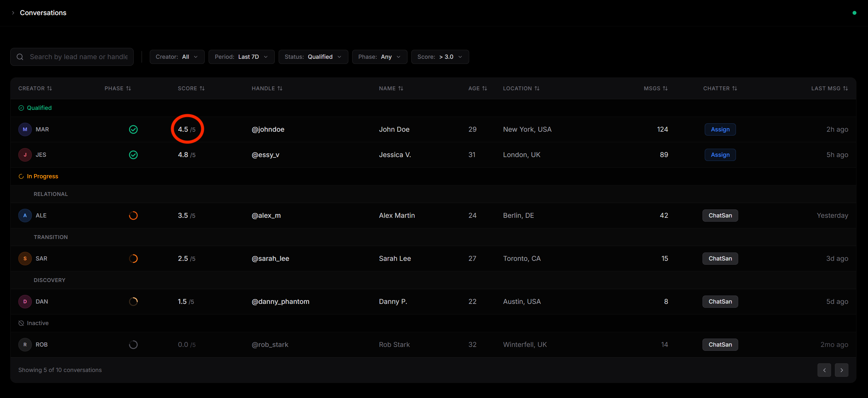Click the progress ring for DAN
The height and width of the screenshot is (398, 868).
[133, 301]
